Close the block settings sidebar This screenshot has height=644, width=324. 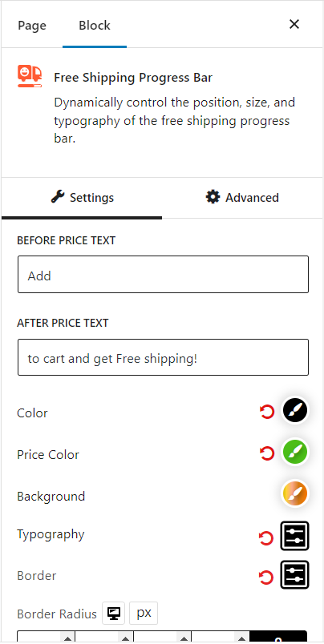(294, 25)
